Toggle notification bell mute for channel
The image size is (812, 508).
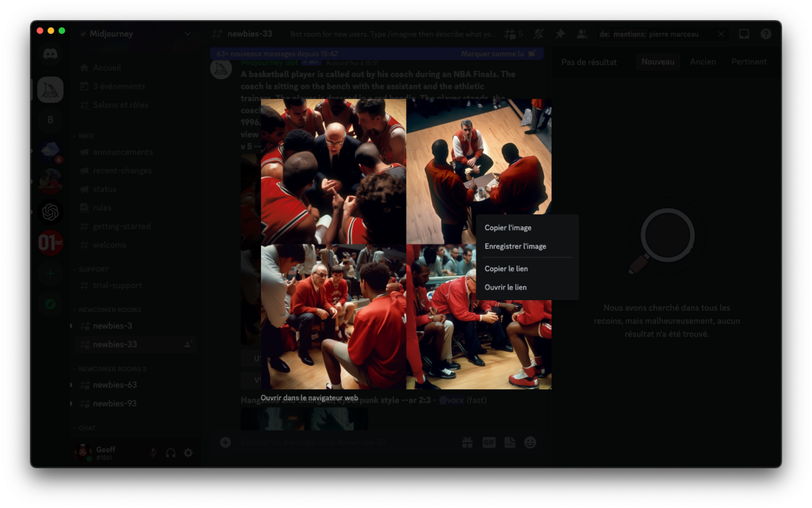(539, 34)
